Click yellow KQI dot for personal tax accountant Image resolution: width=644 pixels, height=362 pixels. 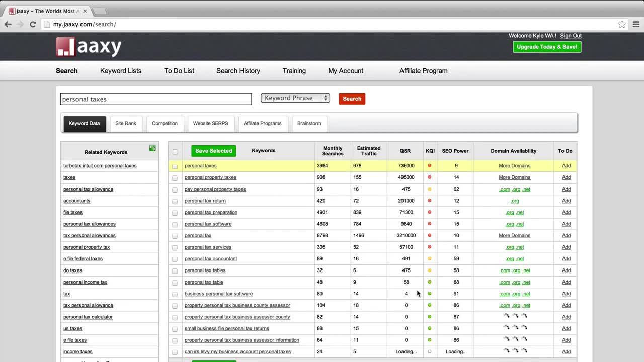[429, 259]
